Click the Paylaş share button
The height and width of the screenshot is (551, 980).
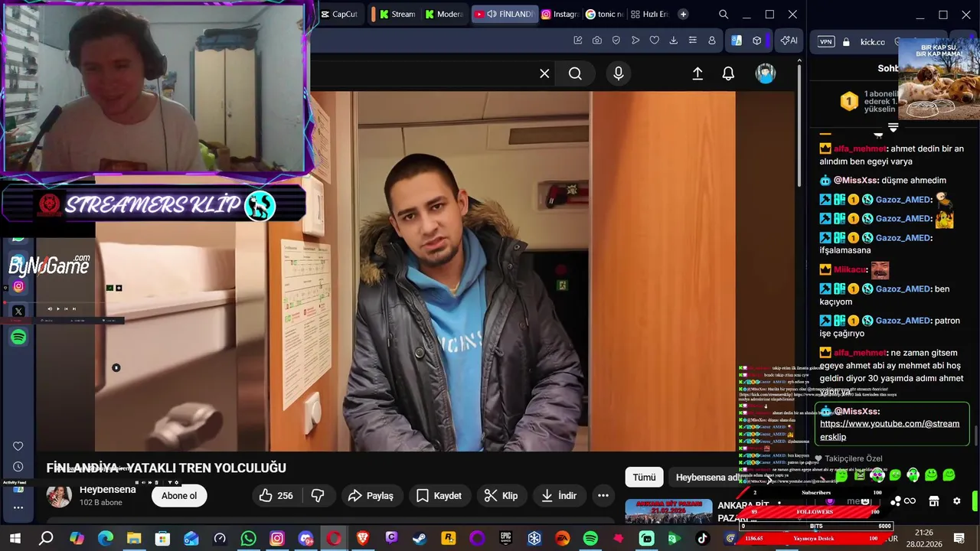click(371, 496)
